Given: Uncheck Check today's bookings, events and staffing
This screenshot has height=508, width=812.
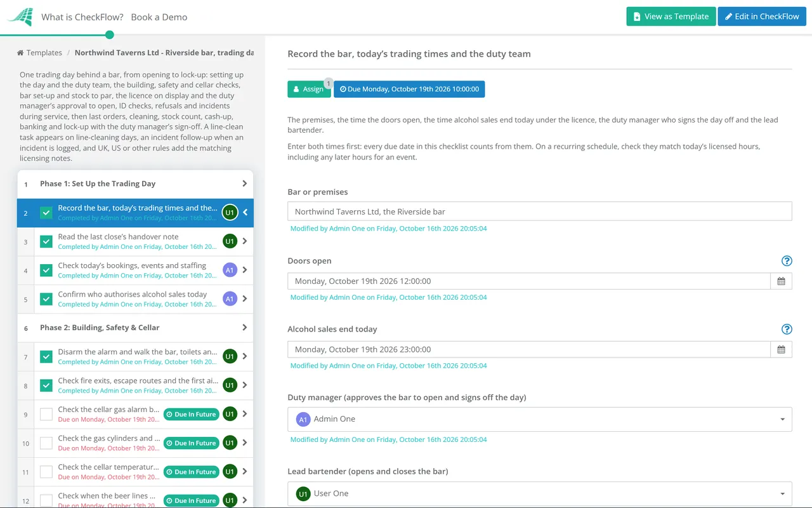Looking at the screenshot, I should 46,270.
